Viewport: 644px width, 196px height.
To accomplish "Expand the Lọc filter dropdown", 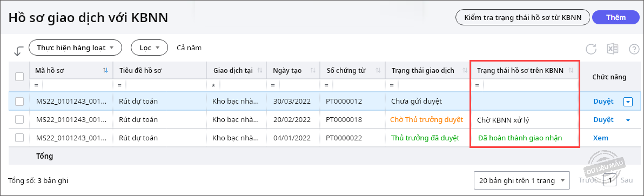I will [150, 48].
